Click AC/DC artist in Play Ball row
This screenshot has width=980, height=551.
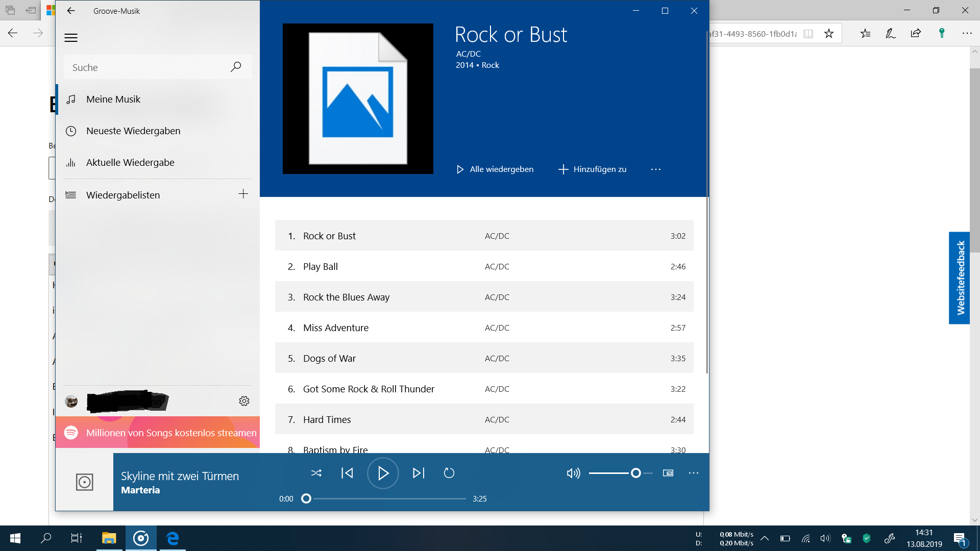click(497, 266)
